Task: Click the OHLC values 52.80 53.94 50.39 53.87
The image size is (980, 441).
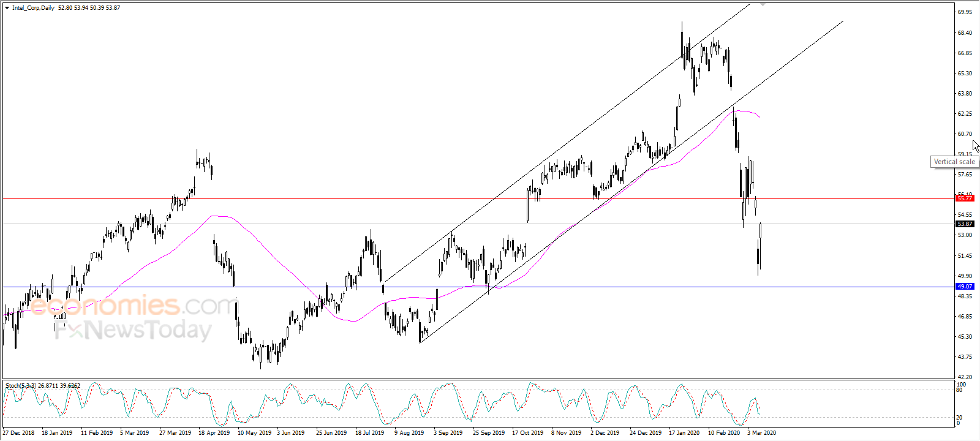Action: [x=89, y=8]
